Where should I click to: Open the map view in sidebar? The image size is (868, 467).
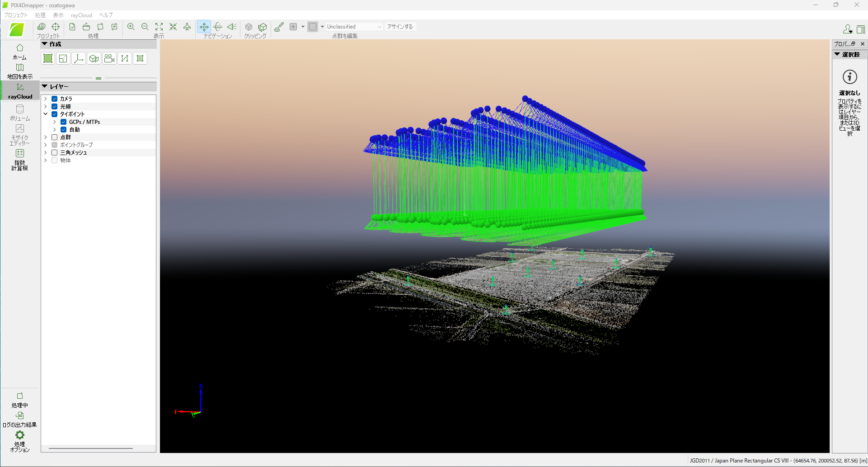tap(19, 71)
